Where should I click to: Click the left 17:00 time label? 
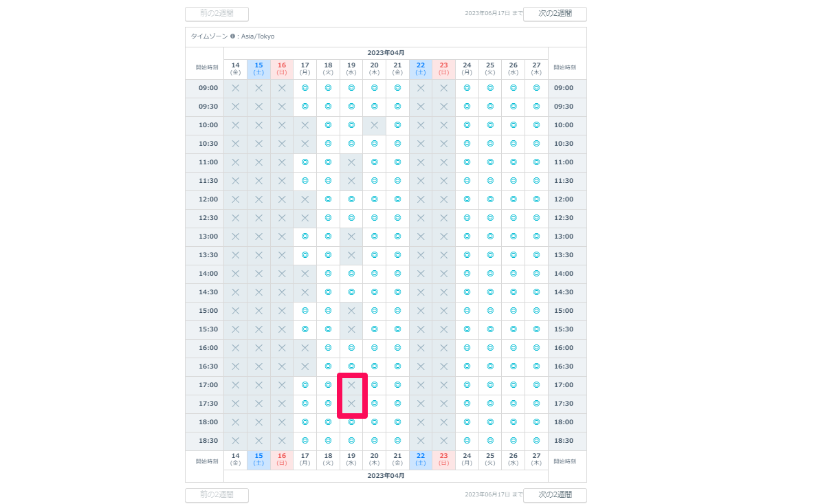[x=208, y=385]
